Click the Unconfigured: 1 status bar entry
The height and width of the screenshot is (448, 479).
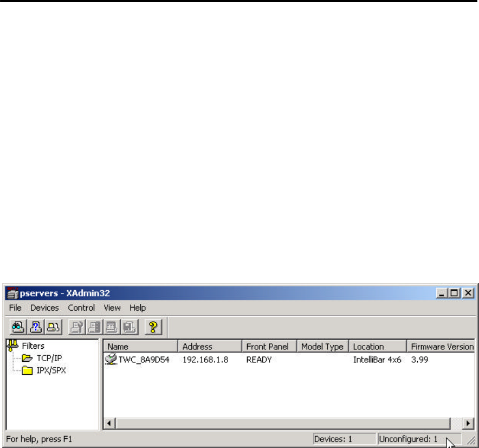pos(419,439)
